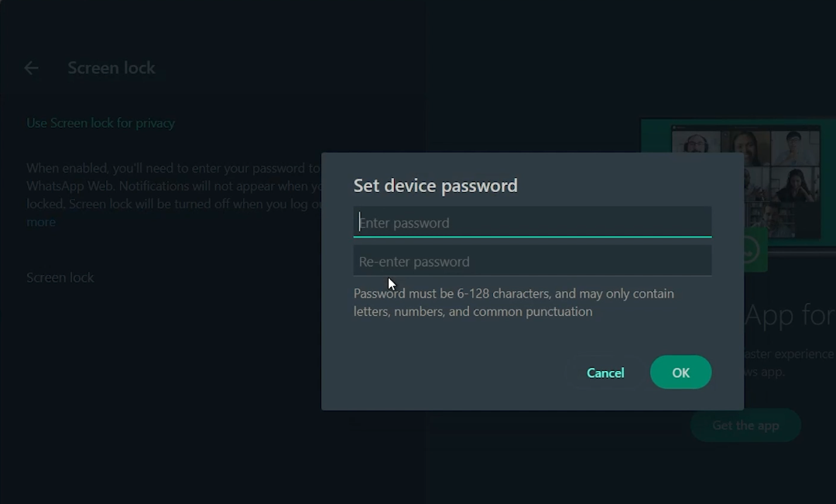This screenshot has width=836, height=504.
Task: Click the Re-enter password field
Action: coord(533,262)
